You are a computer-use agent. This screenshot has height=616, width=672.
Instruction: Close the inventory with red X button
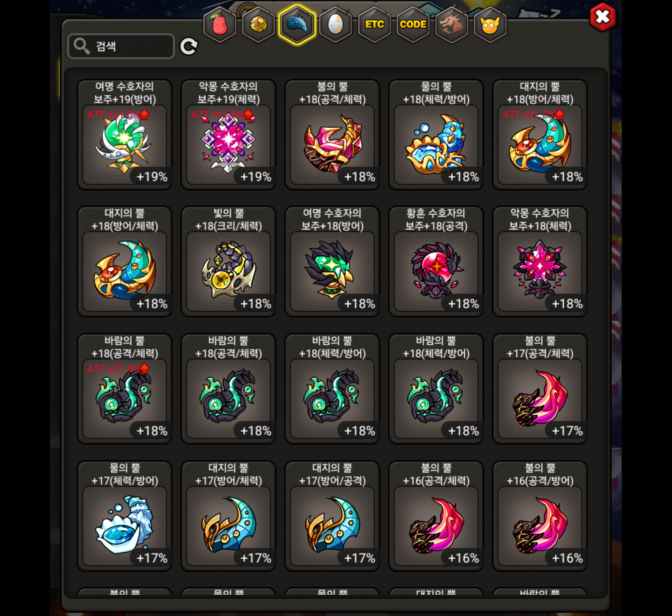(x=603, y=17)
